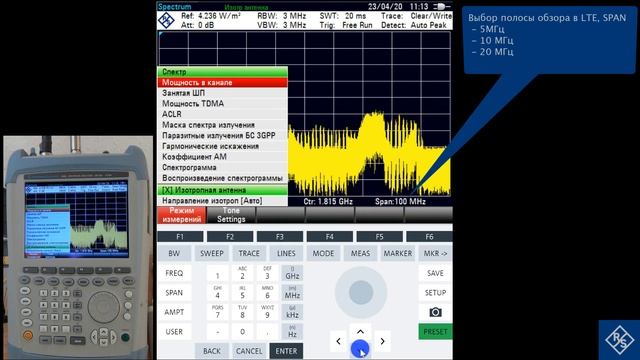Select Коэффициент АМ entry
Viewport: 640px width, 360px height.
coord(222,157)
